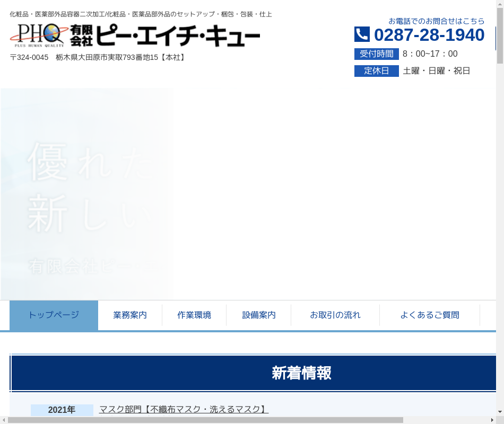Click the vertical scrollbar up arrow
The image size is (504, 424).
pyautogui.click(x=500, y=4)
